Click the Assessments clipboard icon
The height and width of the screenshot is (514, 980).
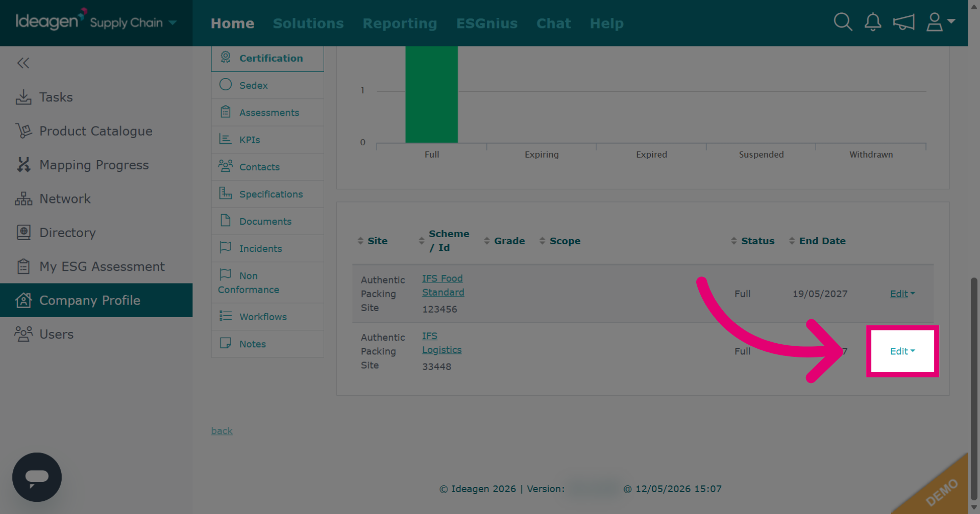[x=226, y=112]
